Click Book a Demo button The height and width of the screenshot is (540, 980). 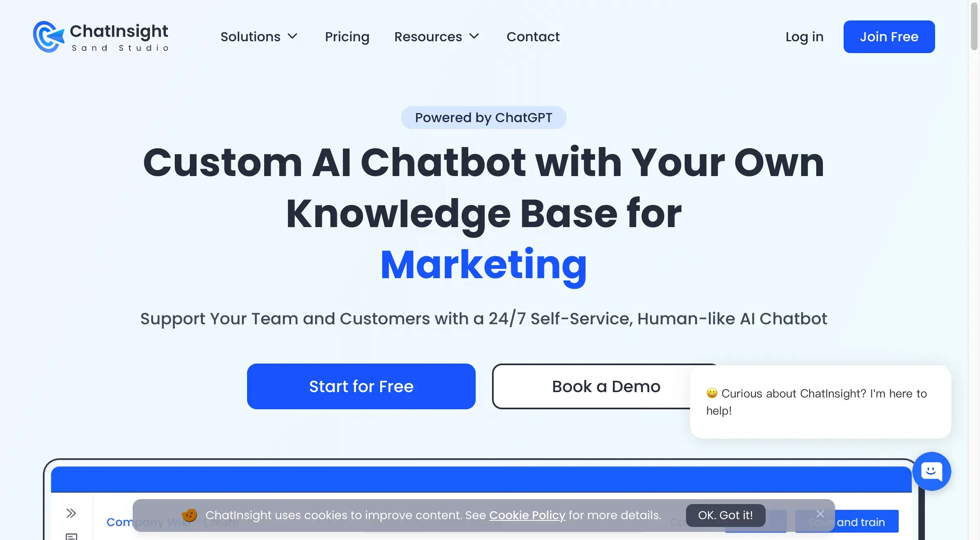(x=607, y=386)
